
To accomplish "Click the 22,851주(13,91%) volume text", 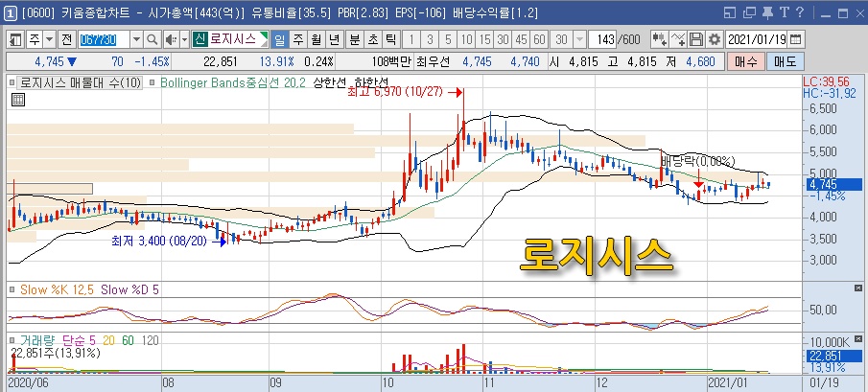I will [x=55, y=353].
